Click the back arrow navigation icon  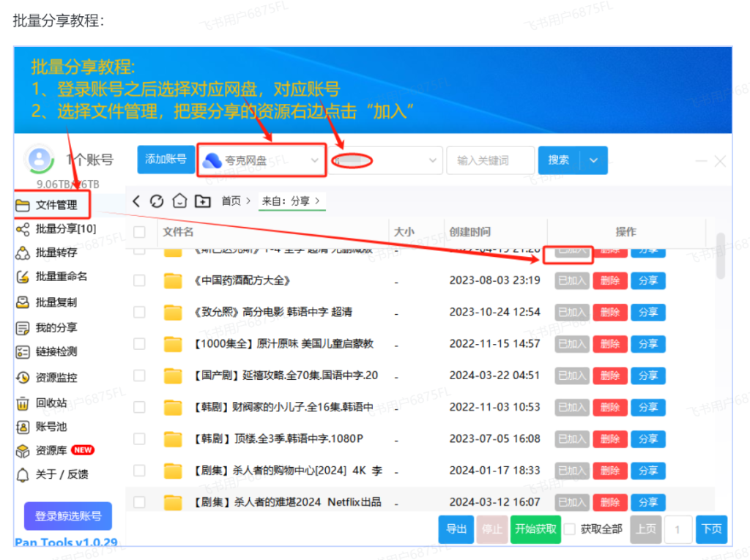coord(136,201)
